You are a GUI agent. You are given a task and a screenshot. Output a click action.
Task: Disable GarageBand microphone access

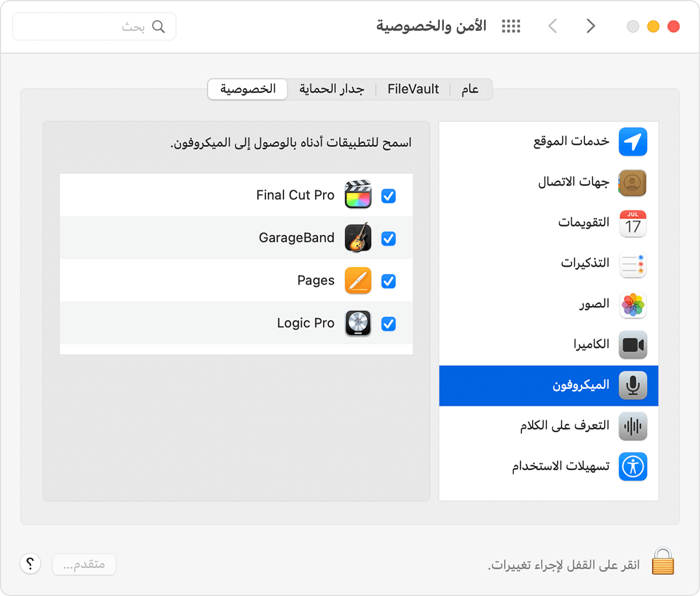pos(388,238)
